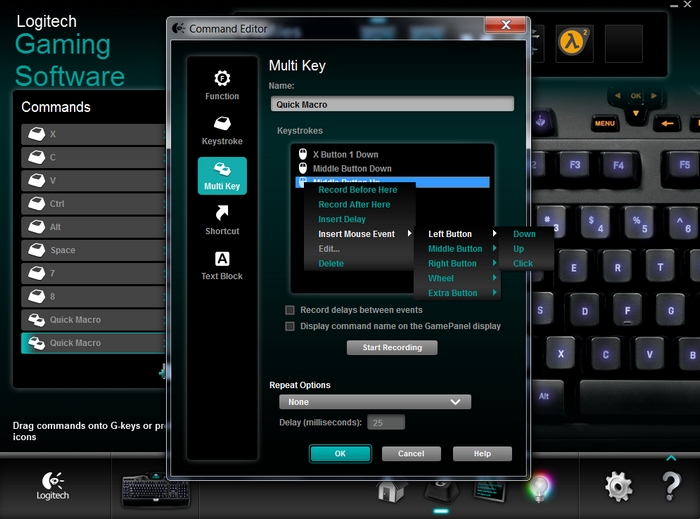This screenshot has height=519, width=700.
Task: Open help question mark icon
Action: click(x=671, y=486)
